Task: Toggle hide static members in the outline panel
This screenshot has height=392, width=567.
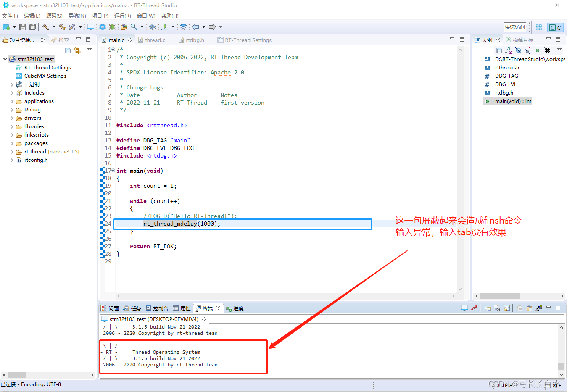Action: pyautogui.click(x=528, y=50)
